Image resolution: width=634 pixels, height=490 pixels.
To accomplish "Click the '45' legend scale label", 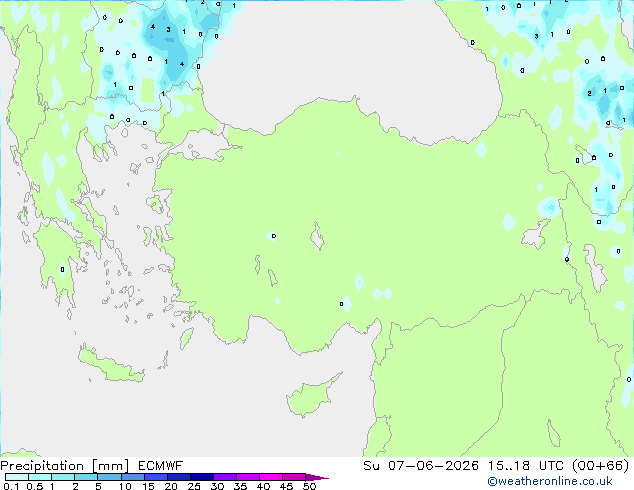I will (286, 486).
